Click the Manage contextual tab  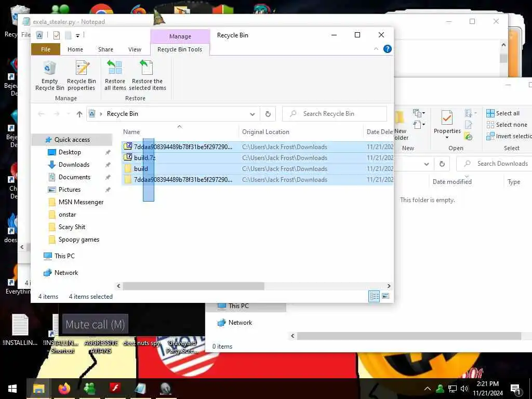pos(180,36)
